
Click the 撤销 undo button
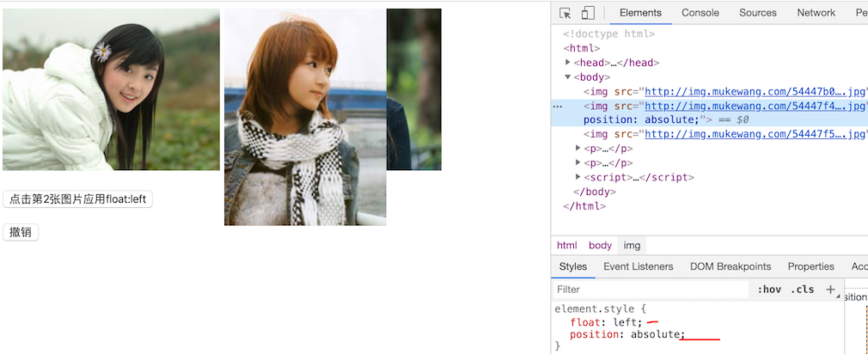click(x=21, y=232)
